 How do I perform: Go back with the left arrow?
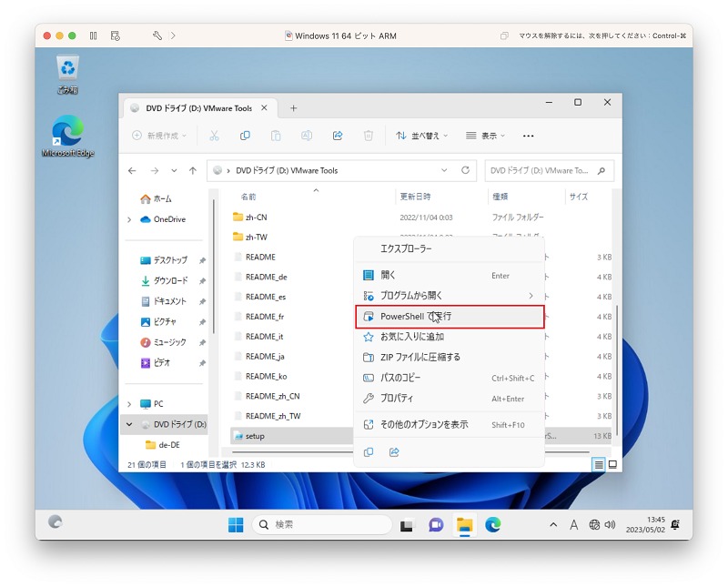[132, 171]
